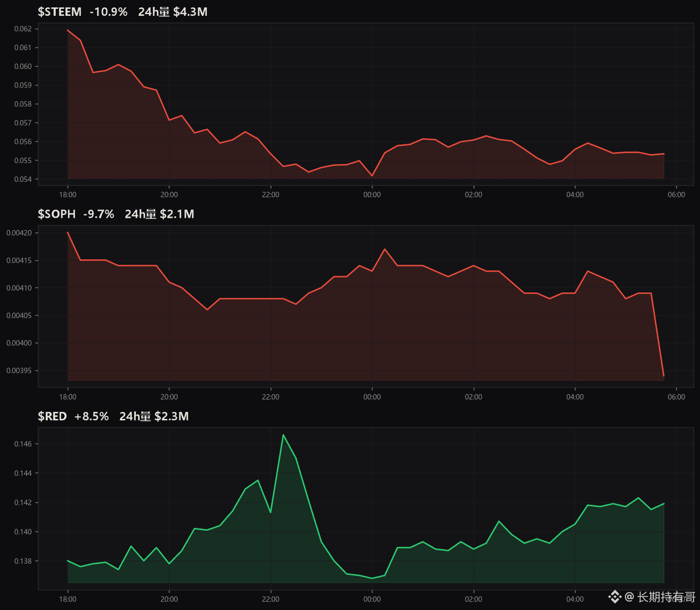
Task: Click the 18:00 tick on SOPH chart axis
Action: coord(68,397)
